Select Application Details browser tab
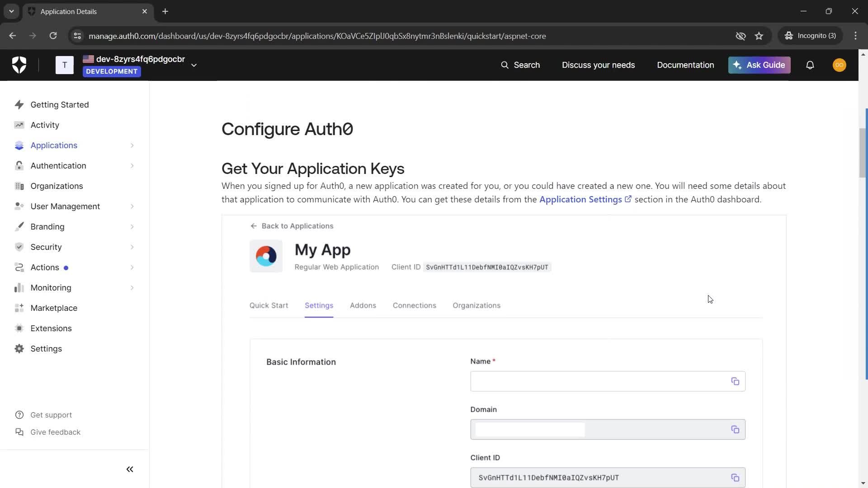The image size is (868, 488). click(x=88, y=12)
